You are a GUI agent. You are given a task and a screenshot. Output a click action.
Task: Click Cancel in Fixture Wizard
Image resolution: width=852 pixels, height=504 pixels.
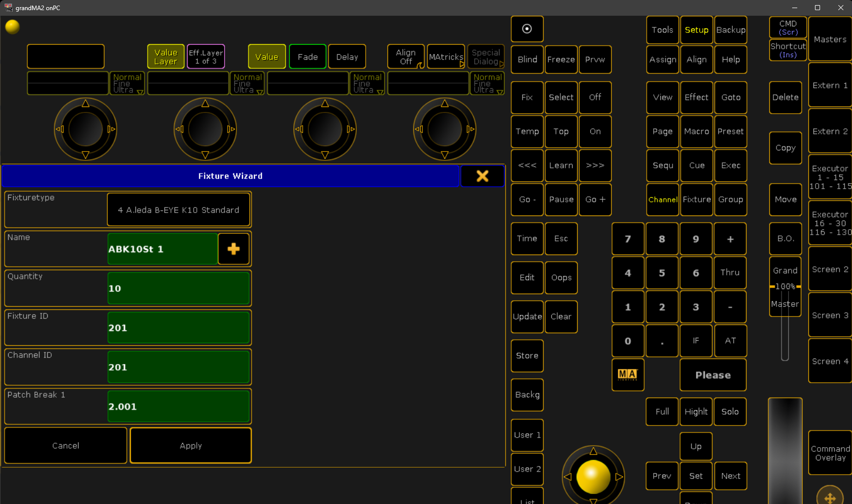click(65, 445)
